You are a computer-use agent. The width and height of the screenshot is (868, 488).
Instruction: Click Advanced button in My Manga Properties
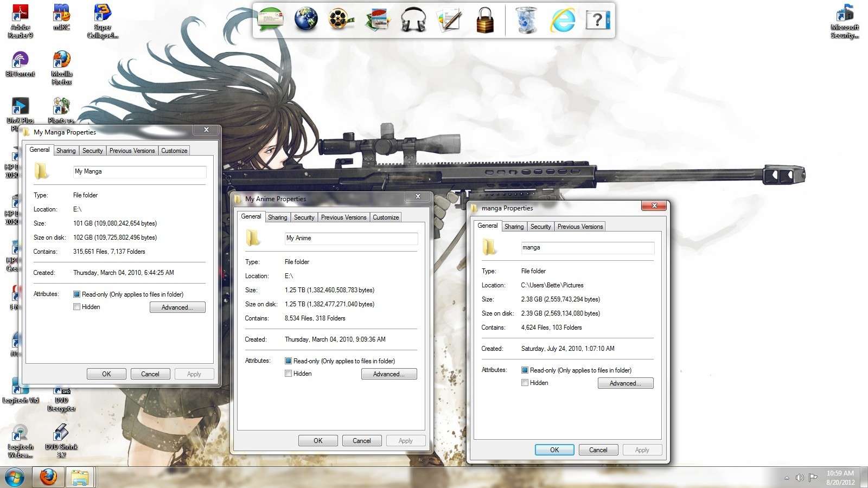coord(177,307)
